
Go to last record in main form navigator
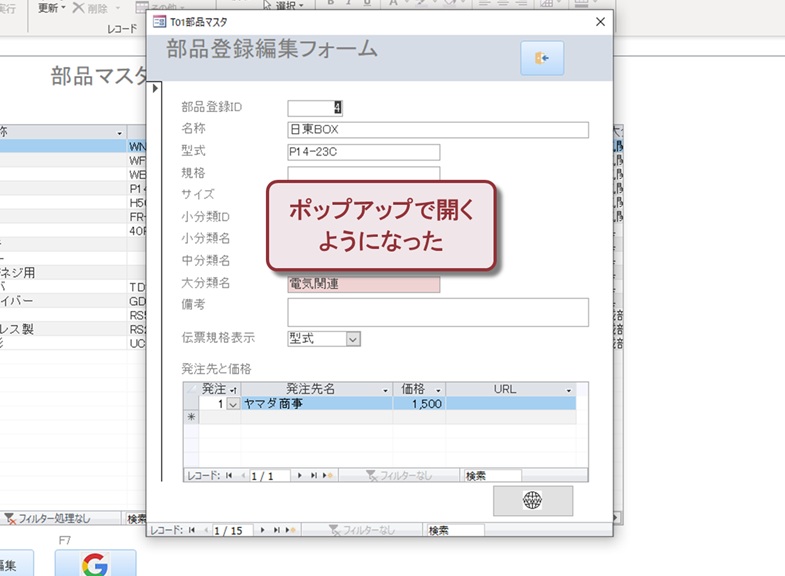pos(276,530)
